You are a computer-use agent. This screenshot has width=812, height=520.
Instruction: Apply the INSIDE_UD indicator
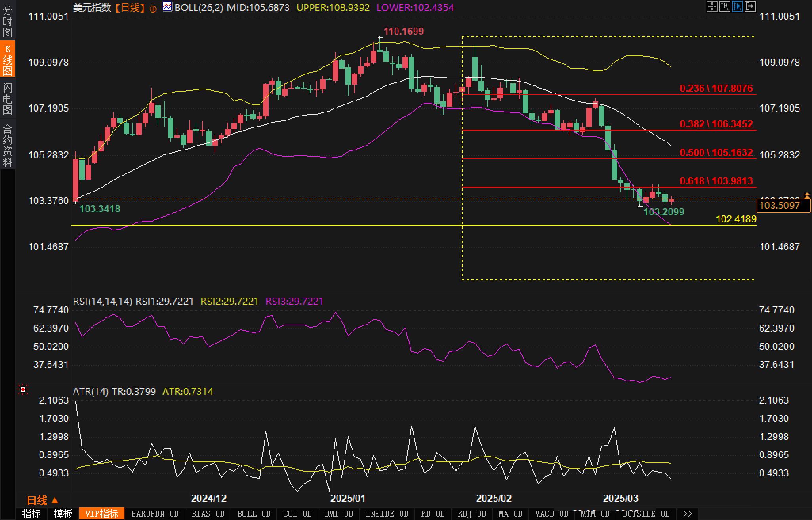pyautogui.click(x=387, y=514)
